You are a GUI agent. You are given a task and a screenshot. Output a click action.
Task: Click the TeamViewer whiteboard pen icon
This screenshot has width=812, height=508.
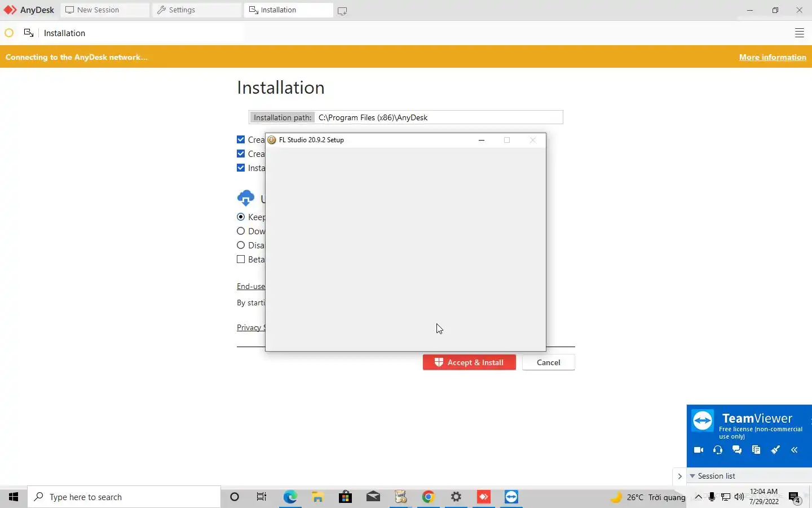[775, 450]
